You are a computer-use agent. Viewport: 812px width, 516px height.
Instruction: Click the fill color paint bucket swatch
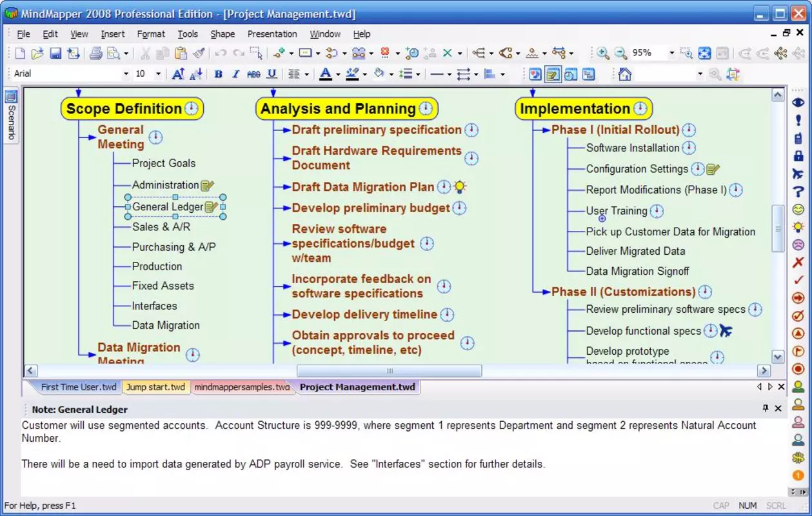click(x=379, y=74)
